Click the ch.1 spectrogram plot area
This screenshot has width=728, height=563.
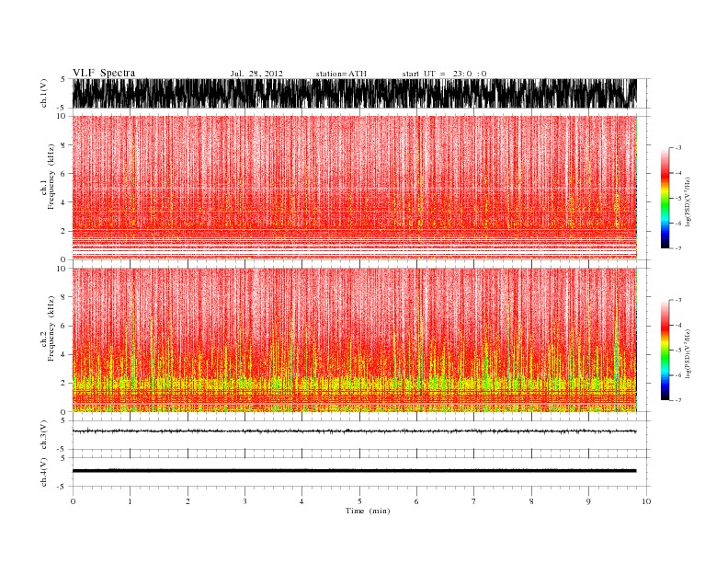point(355,188)
